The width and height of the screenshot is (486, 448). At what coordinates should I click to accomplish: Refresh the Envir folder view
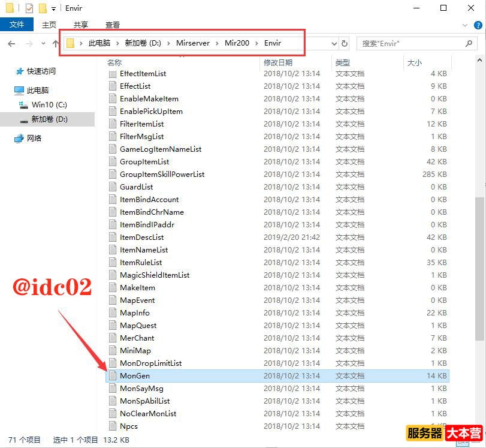point(345,43)
